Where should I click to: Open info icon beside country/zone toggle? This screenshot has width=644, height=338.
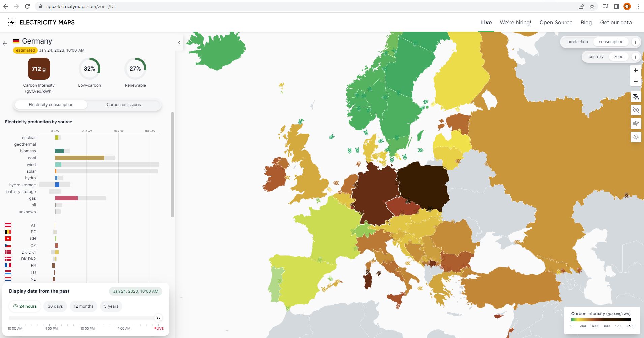coord(635,57)
